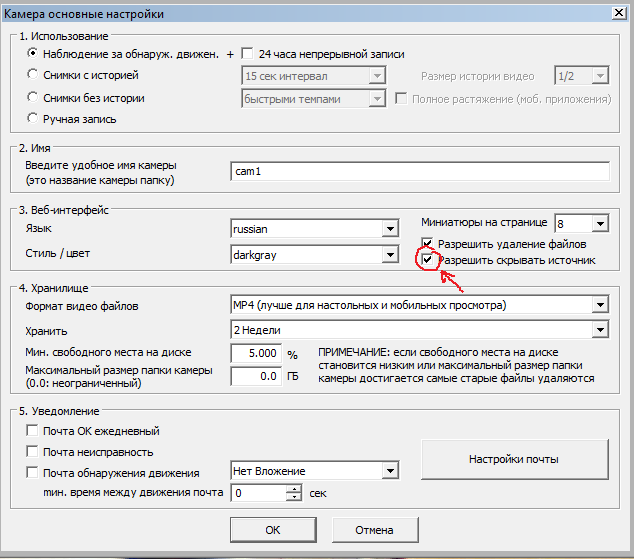This screenshot has height=559, width=634.
Task: Open Формат видео файлов MP4 dropdown
Action: pos(420,305)
